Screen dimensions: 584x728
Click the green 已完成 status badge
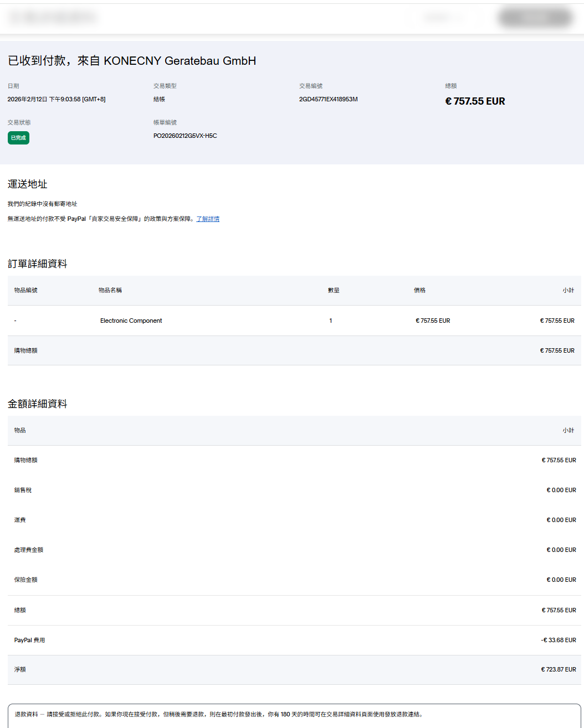18,138
